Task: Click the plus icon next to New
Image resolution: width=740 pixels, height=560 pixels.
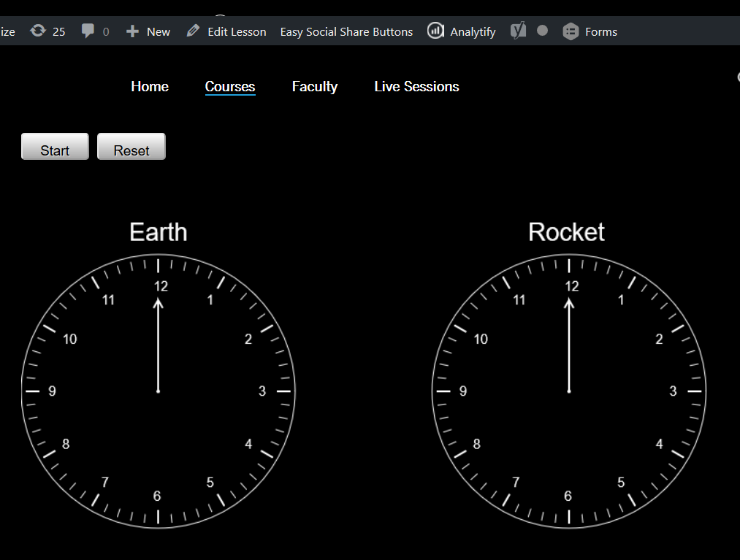Action: pyautogui.click(x=131, y=31)
